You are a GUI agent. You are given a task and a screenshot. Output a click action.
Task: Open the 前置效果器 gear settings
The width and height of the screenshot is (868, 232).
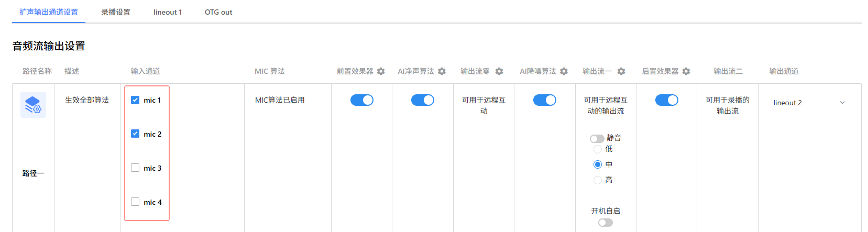(x=381, y=71)
